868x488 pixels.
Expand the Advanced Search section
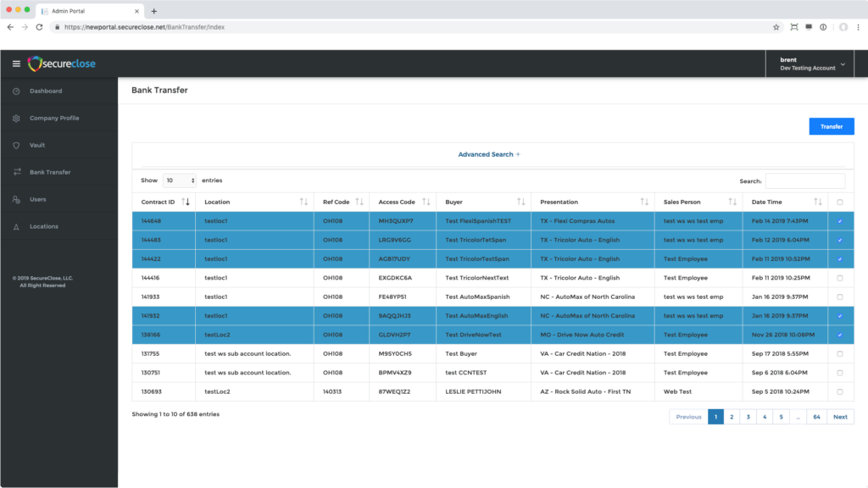[489, 154]
